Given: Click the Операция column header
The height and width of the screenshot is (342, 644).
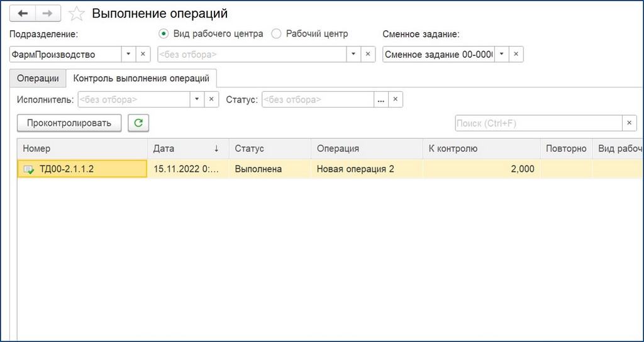Looking at the screenshot, I should coord(367,148).
